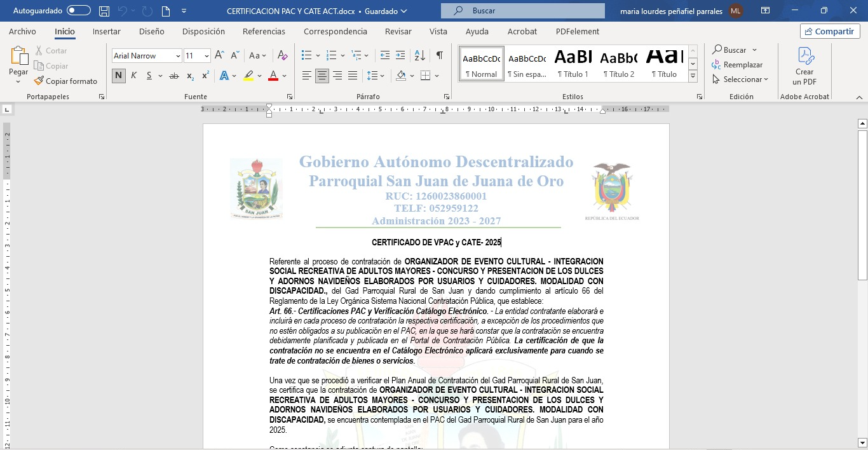Switch to the Referencias tab
The image size is (868, 450).
264,31
